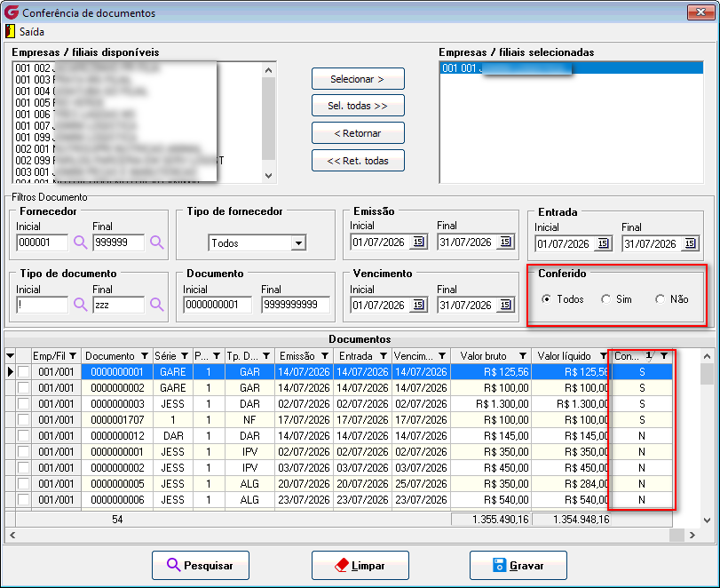Open calendar for Entrada Final date
Viewport: 720px width, 588px height.
tap(690, 243)
